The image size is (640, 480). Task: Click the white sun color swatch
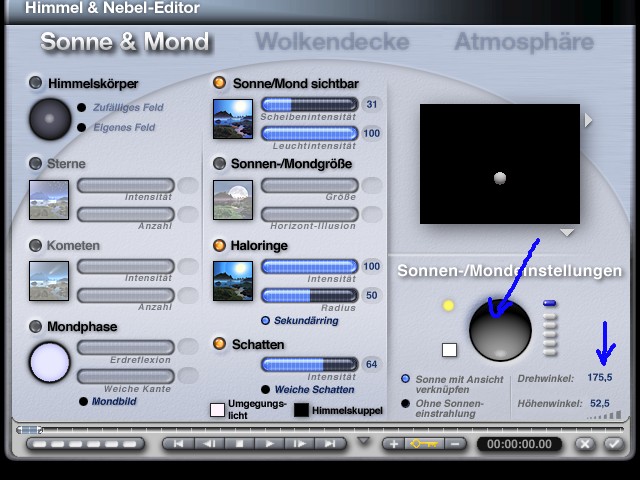(x=449, y=350)
